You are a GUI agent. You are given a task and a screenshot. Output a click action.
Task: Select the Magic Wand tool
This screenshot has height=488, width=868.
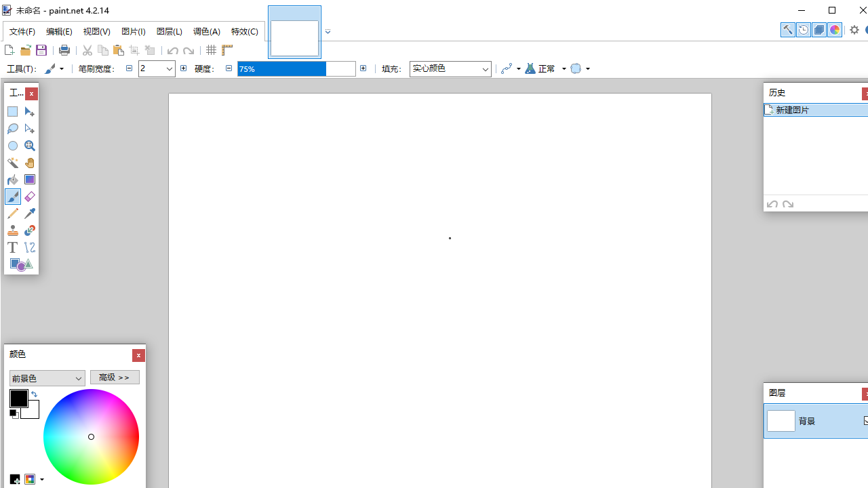[x=13, y=163]
